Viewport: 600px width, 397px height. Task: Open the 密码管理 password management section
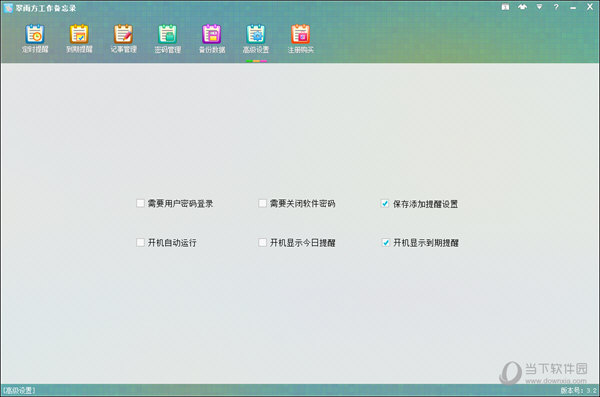168,39
